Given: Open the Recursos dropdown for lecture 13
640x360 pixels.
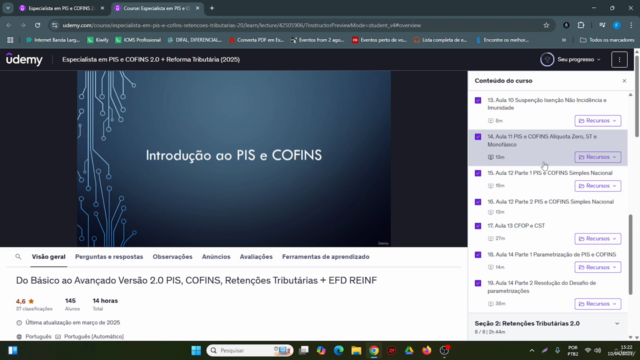Looking at the screenshot, I should tap(598, 121).
